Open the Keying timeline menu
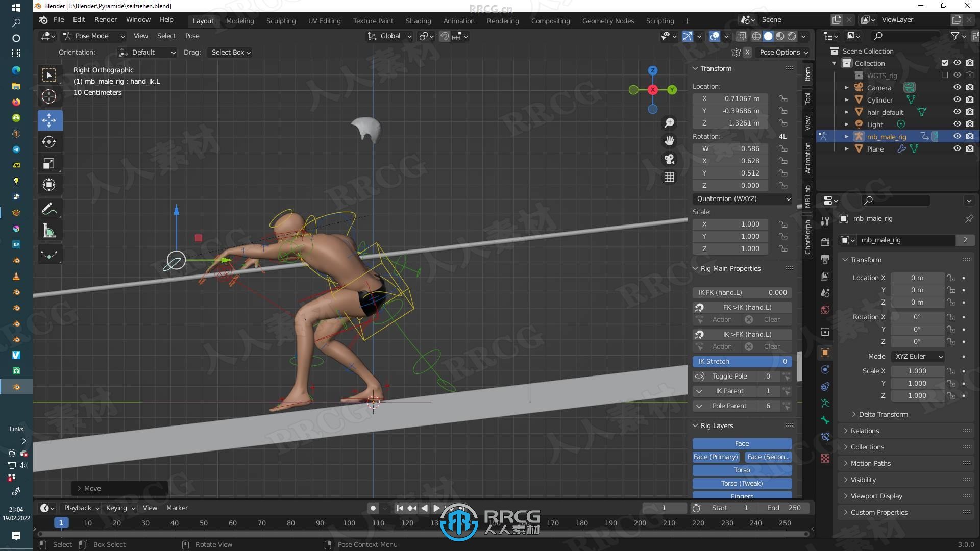 (x=120, y=508)
